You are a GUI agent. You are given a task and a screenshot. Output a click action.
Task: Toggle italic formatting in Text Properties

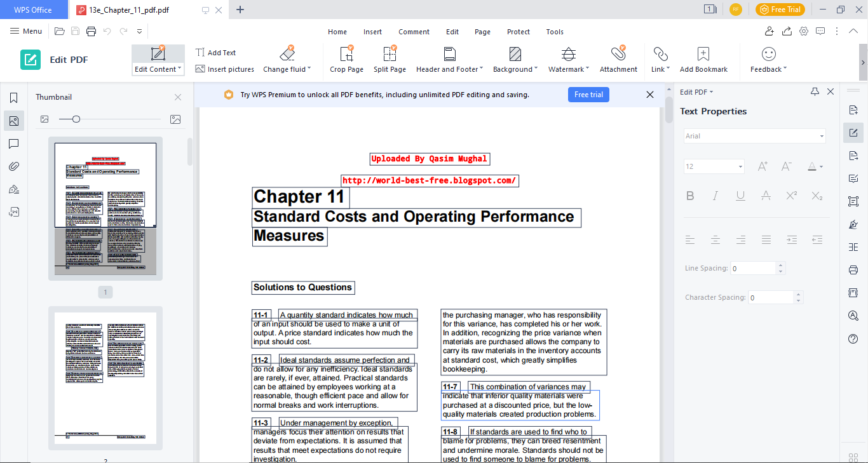point(715,196)
